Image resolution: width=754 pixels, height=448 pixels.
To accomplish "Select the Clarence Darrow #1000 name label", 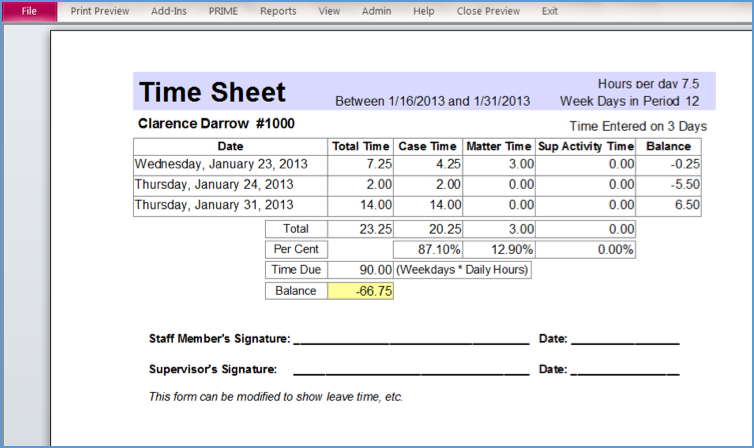I will click(x=216, y=124).
